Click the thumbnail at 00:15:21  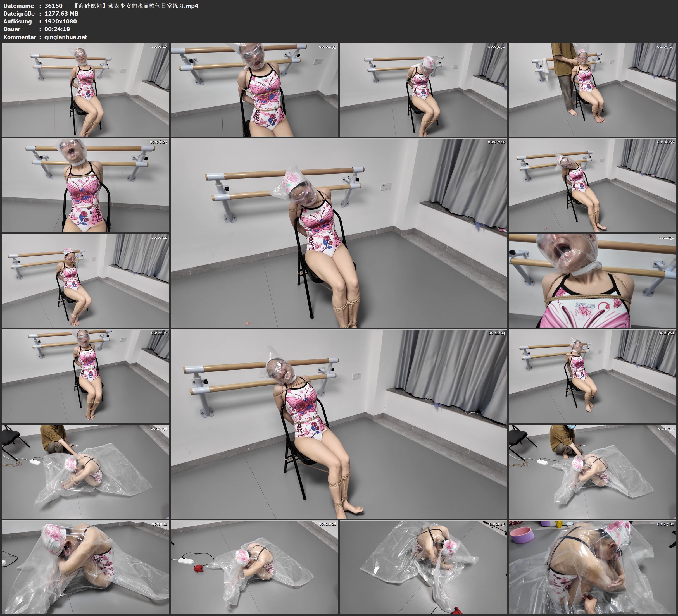[x=592, y=376]
